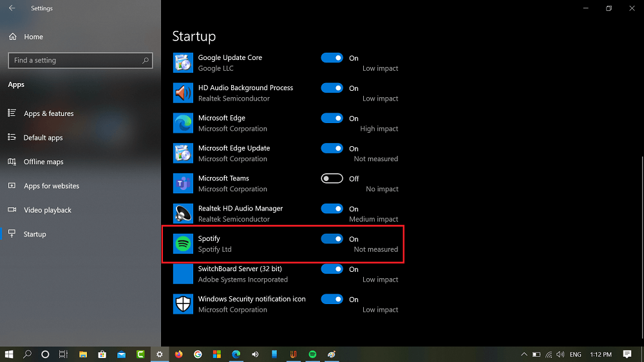Screen dimensions: 644x362
Task: Click "Adobe Systems Incorporated" publisher text
Action: 243,280
